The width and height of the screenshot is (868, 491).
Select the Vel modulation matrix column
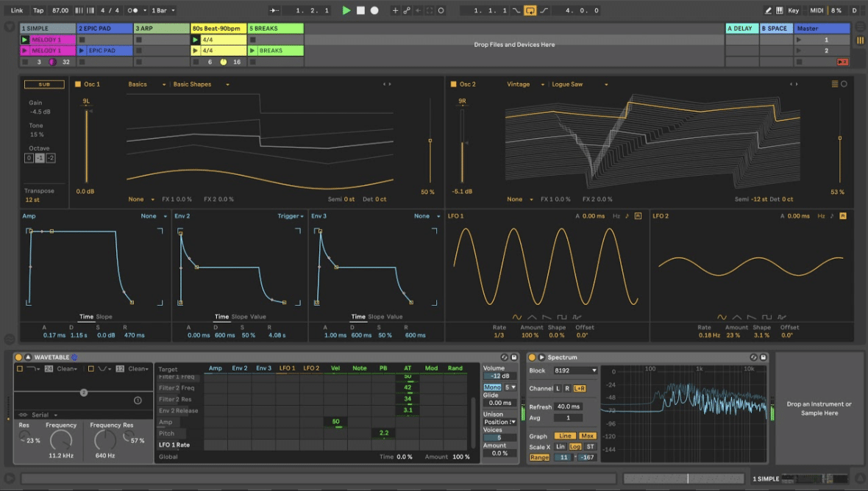pos(335,368)
